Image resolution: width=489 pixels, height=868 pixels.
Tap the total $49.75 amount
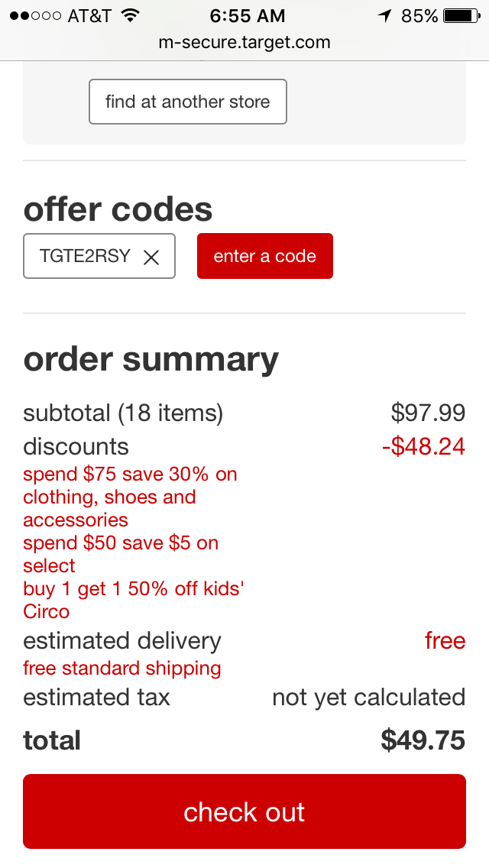pos(423,740)
